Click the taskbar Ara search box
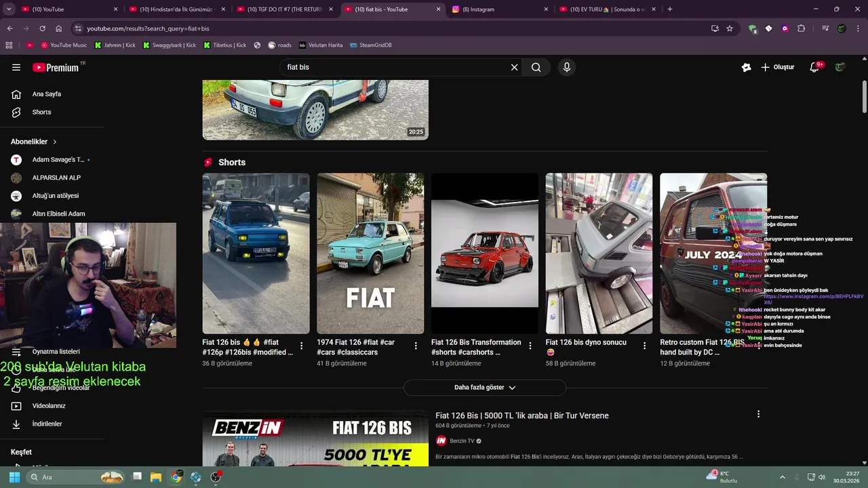This screenshot has height=488, width=868. click(76, 477)
